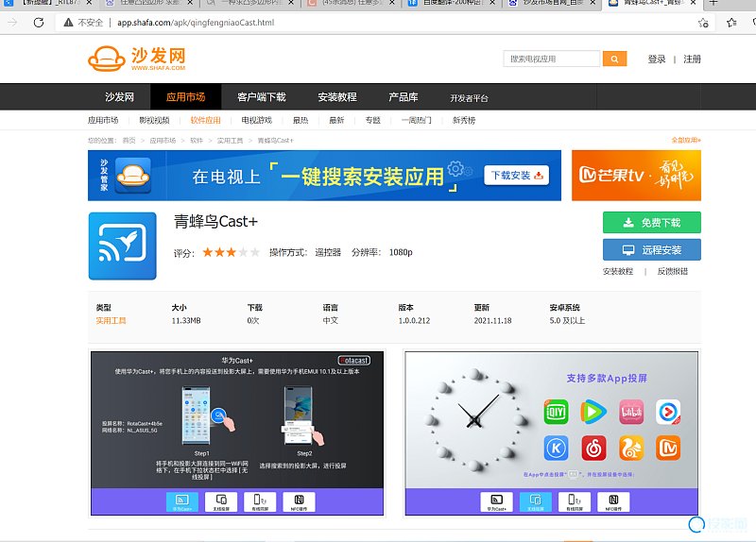
Task: Select 最热 sub-navigation
Action: pos(301,120)
